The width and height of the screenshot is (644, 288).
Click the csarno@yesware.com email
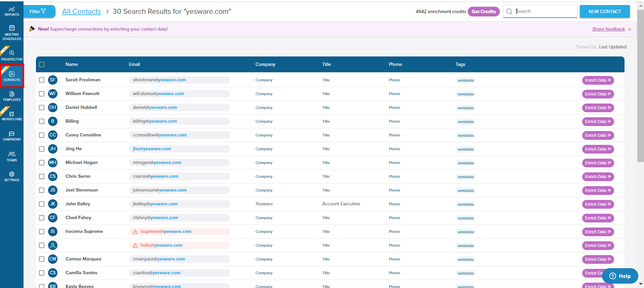coord(156,176)
